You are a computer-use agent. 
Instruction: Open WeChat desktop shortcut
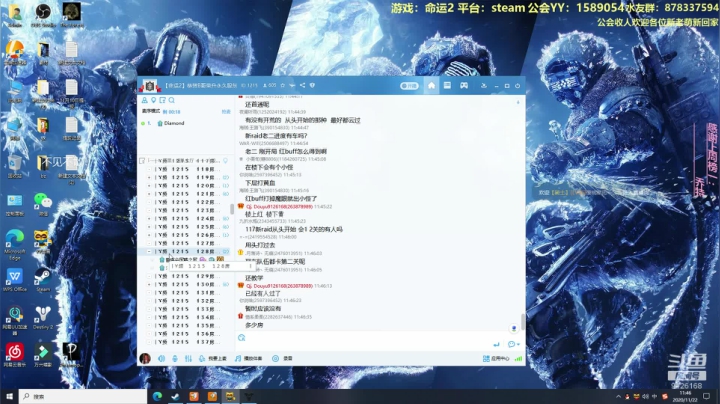43,204
